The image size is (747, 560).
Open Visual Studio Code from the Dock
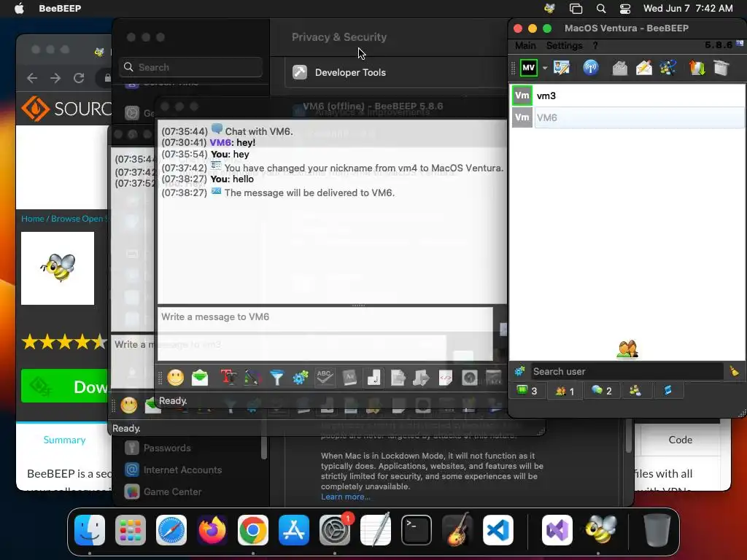click(x=498, y=530)
